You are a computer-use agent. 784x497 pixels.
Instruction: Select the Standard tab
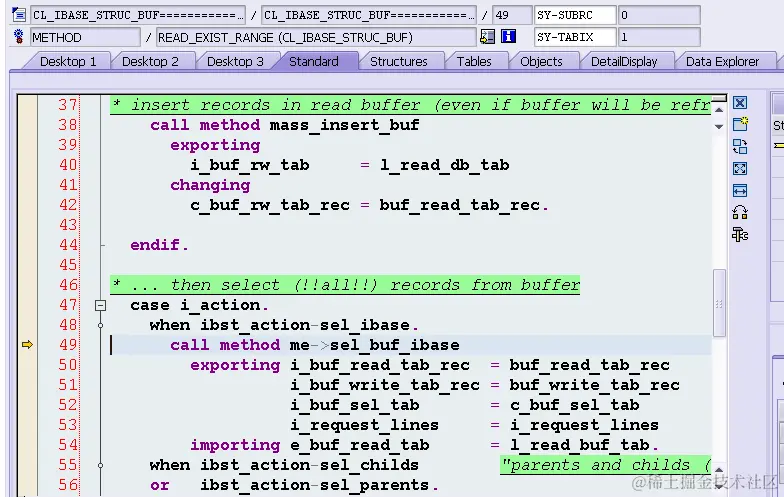(x=314, y=62)
